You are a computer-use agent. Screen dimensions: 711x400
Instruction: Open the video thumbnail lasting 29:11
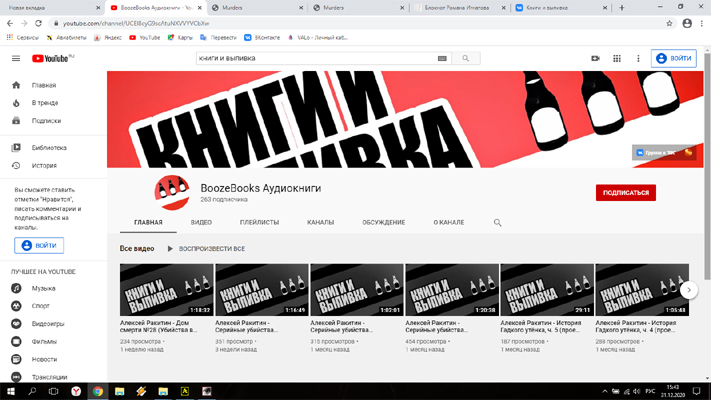point(547,290)
